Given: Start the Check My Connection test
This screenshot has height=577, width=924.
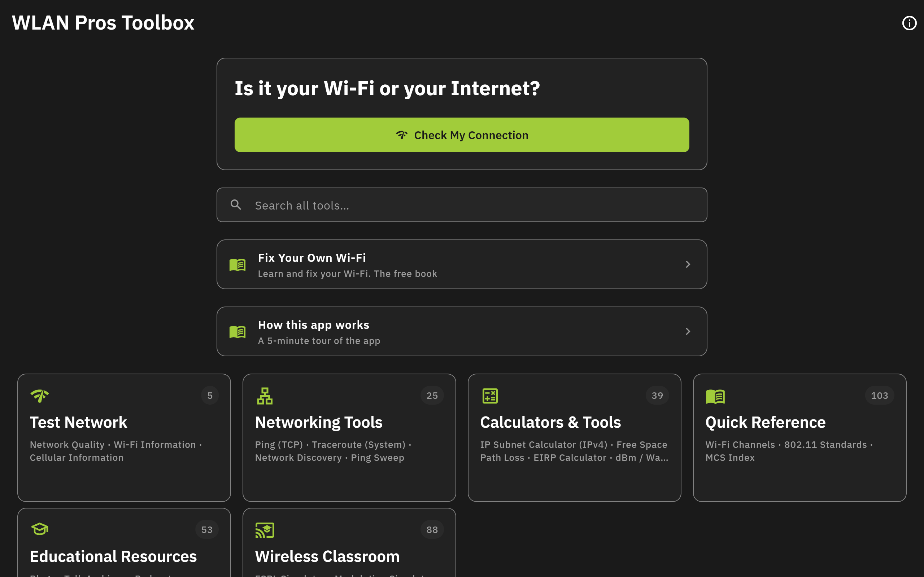Looking at the screenshot, I should click(462, 135).
